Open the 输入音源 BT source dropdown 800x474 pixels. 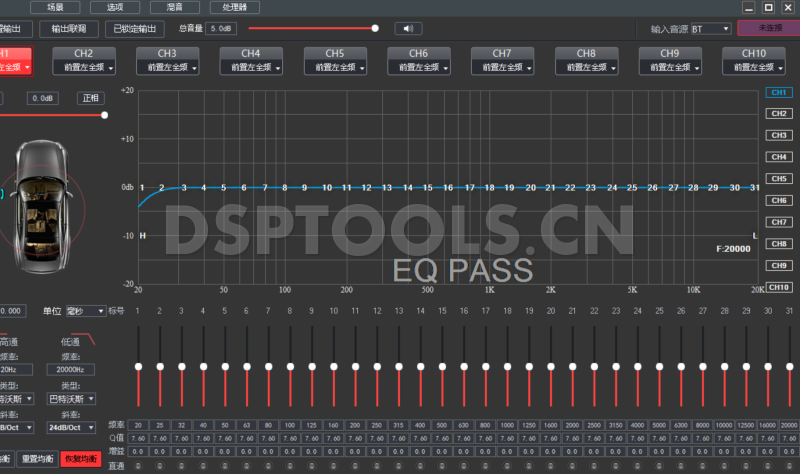coord(710,30)
